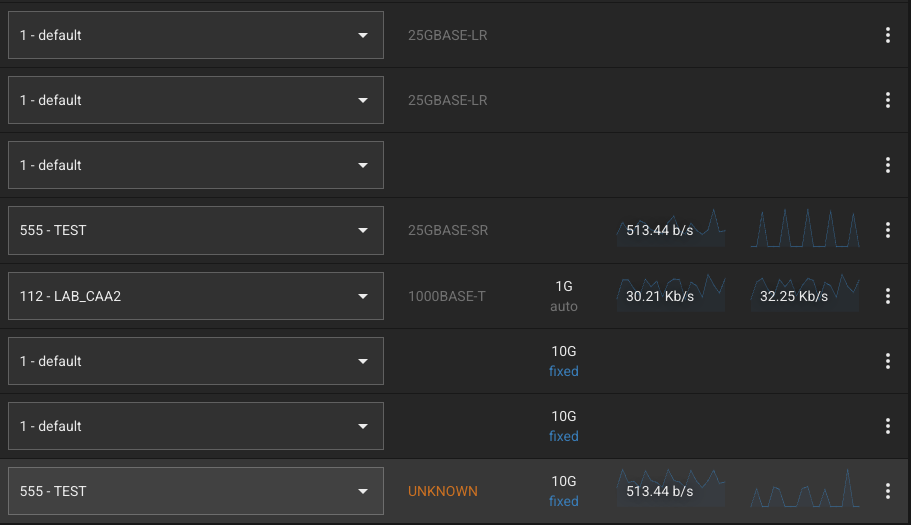Open the kebab menu on the 1000BASE-T row
The width and height of the screenshot is (911, 525).
point(887,296)
